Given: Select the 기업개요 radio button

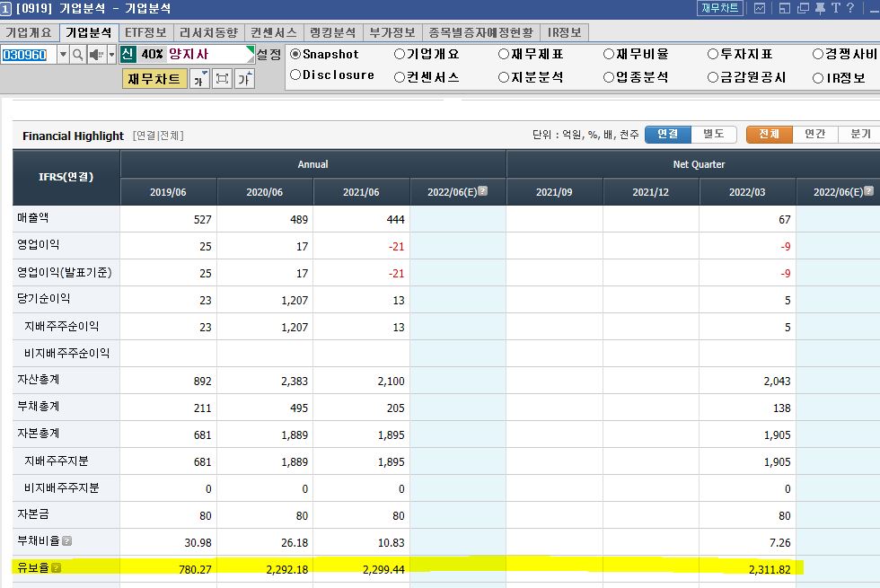Looking at the screenshot, I should (400, 54).
